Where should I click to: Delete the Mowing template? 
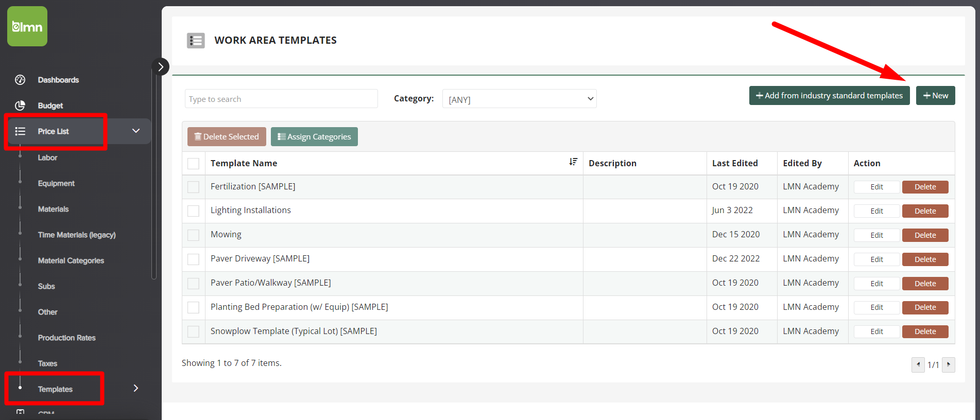pyautogui.click(x=925, y=235)
